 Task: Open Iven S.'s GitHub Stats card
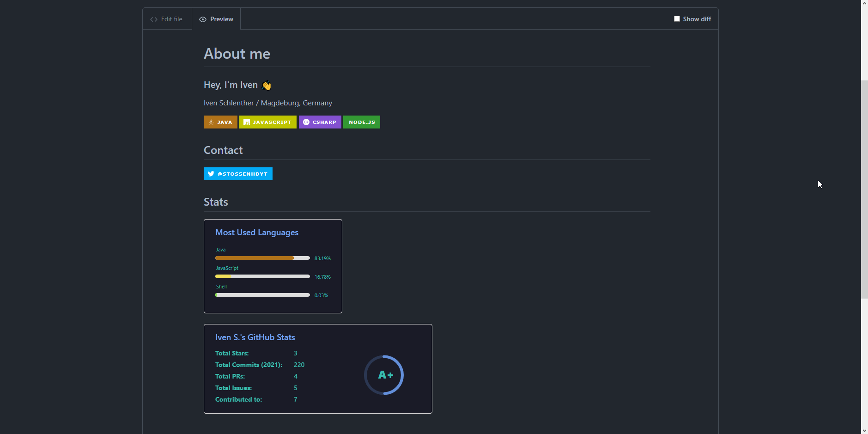pyautogui.click(x=318, y=368)
